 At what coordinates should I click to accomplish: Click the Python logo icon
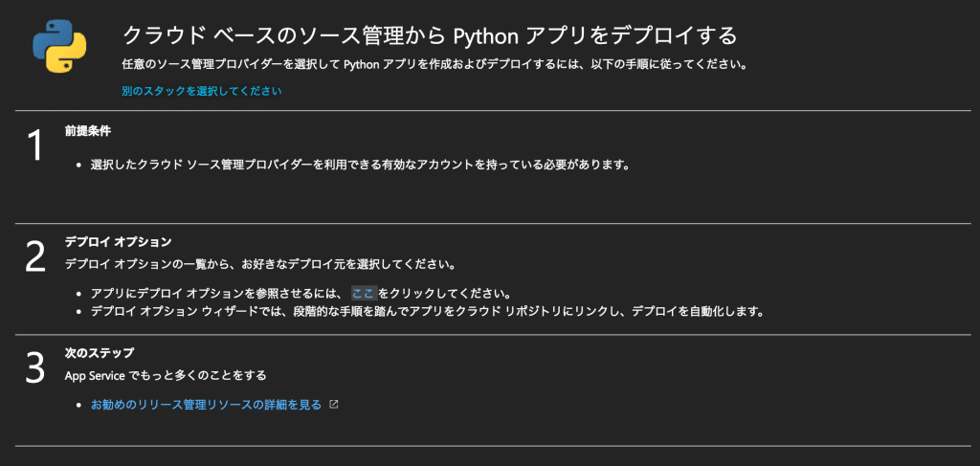[x=59, y=46]
